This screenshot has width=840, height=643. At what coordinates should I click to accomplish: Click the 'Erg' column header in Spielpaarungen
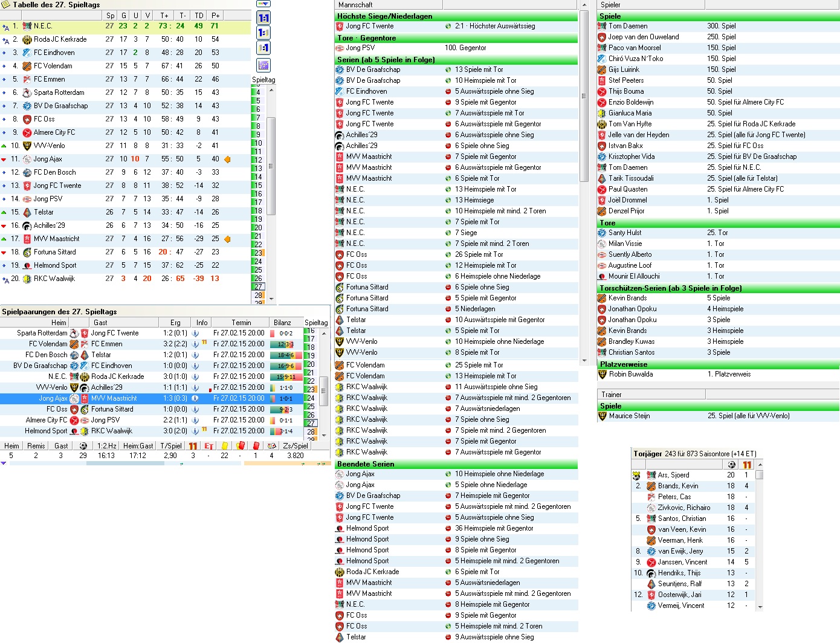point(175,323)
